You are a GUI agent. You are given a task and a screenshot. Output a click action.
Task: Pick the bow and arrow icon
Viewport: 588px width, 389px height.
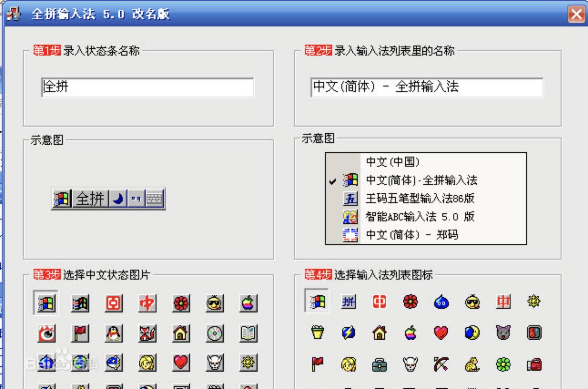tap(441, 365)
